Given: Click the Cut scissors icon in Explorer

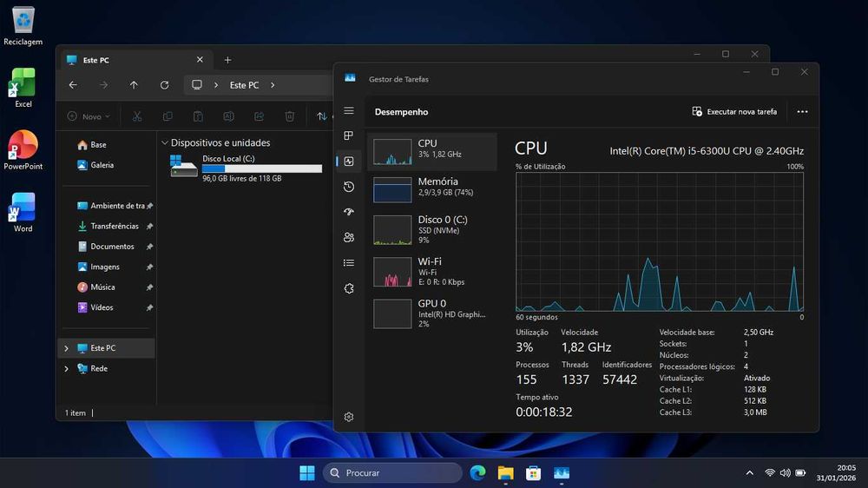Looking at the screenshot, I should pyautogui.click(x=137, y=116).
